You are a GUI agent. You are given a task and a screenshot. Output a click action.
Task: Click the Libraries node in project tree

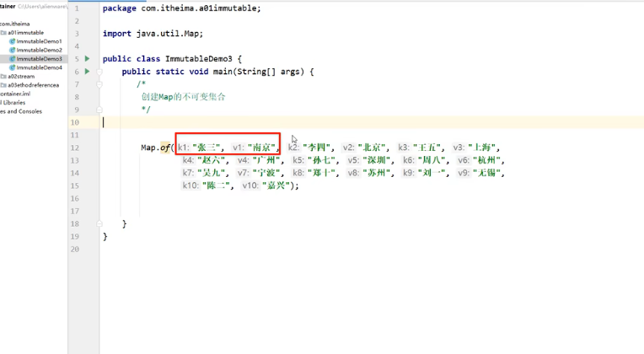(13, 103)
